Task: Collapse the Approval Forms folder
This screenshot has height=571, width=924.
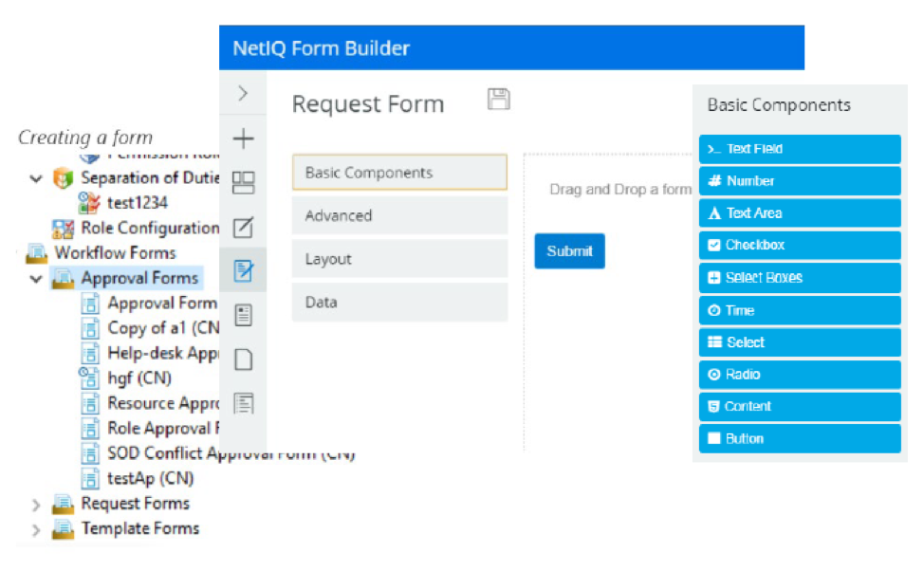Action: [x=37, y=278]
